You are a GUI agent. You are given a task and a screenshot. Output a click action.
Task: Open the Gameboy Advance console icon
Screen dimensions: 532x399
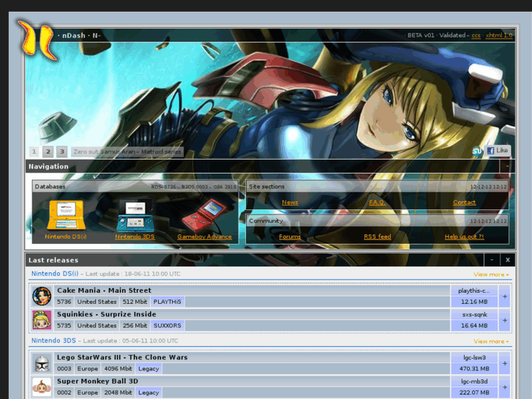tap(204, 216)
